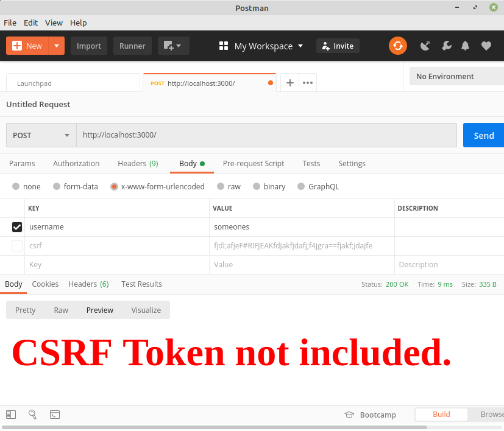Click the blue Send button
Viewport: 504px width, 431px height.
(483, 135)
